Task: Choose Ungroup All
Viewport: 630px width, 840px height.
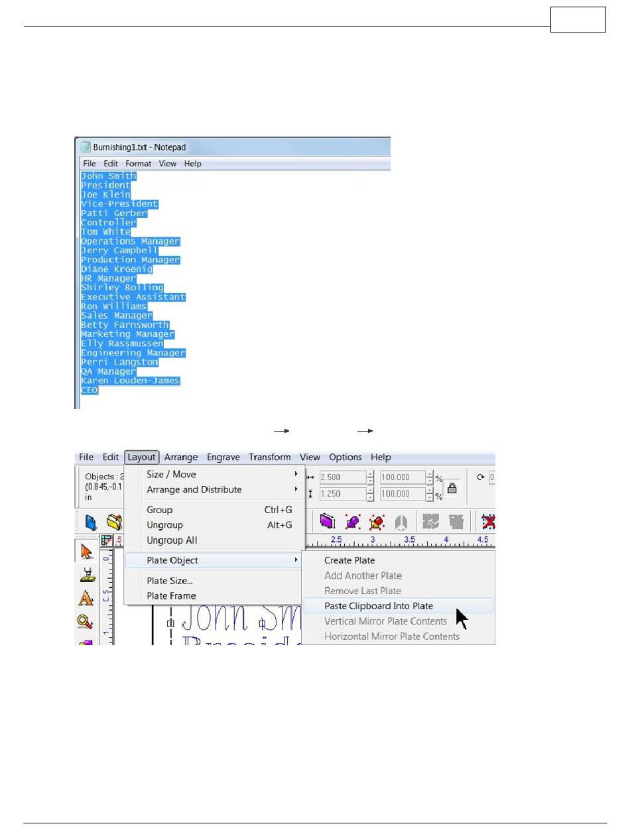Action: coord(214,540)
